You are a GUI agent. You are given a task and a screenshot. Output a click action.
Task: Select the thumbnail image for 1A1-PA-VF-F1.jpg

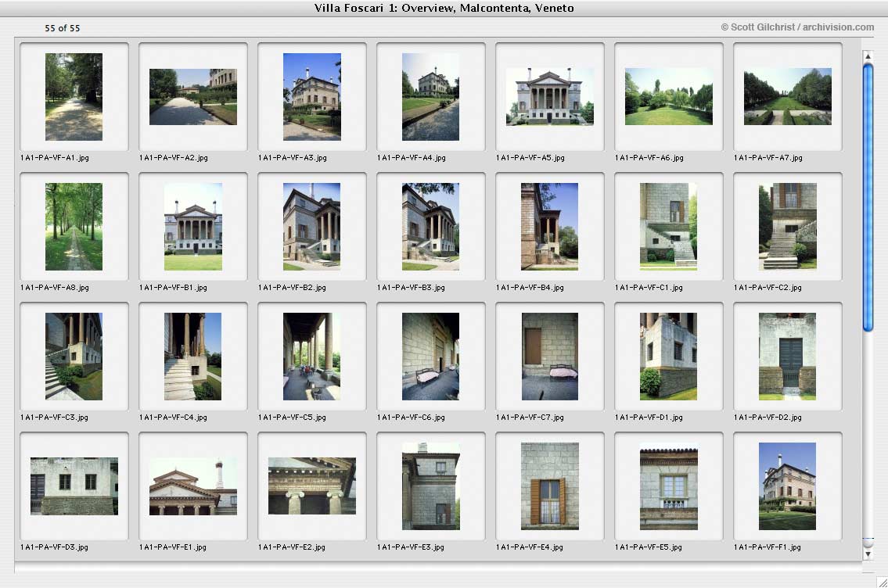(x=787, y=486)
